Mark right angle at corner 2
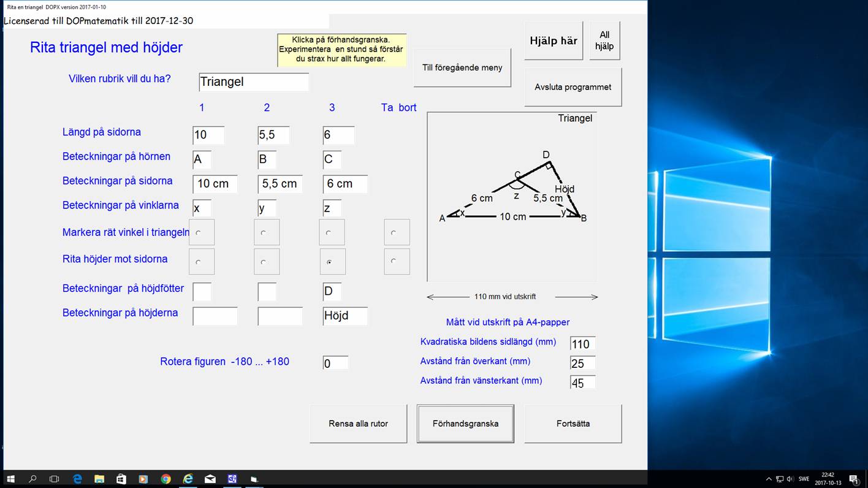Viewport: 868px width, 488px height. (264, 233)
